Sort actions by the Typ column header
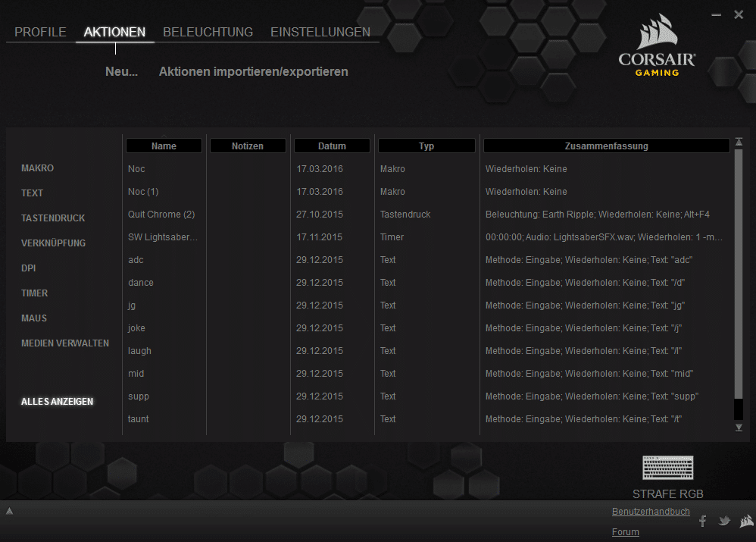Screen dimensions: 756x542 coord(426,146)
